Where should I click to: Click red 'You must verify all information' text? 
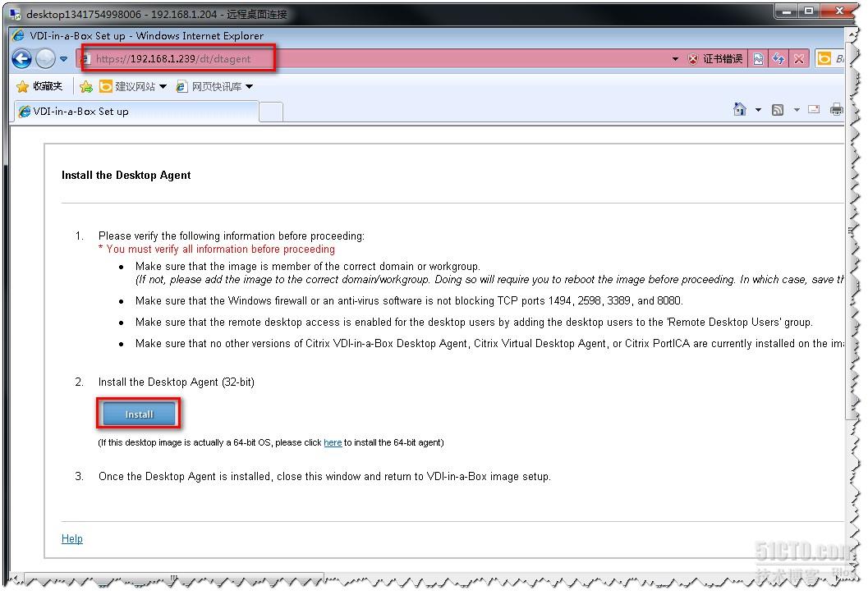coord(217,249)
